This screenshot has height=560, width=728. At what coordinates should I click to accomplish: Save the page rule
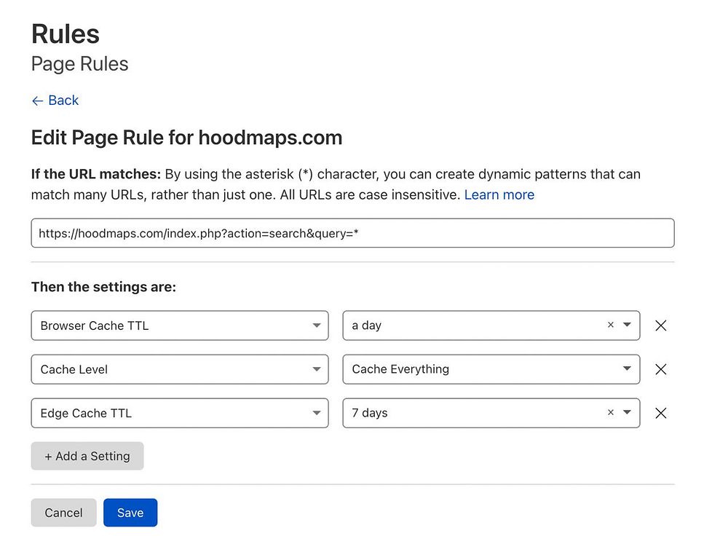point(130,513)
